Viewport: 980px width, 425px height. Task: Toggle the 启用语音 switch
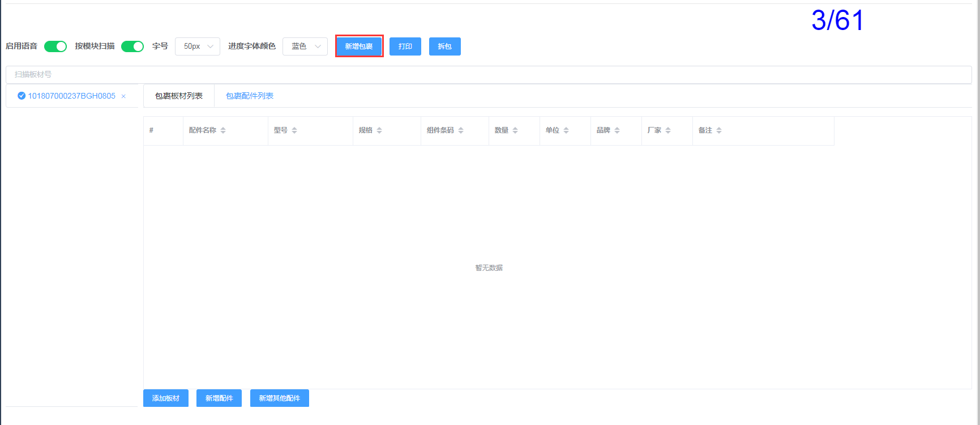(x=55, y=46)
